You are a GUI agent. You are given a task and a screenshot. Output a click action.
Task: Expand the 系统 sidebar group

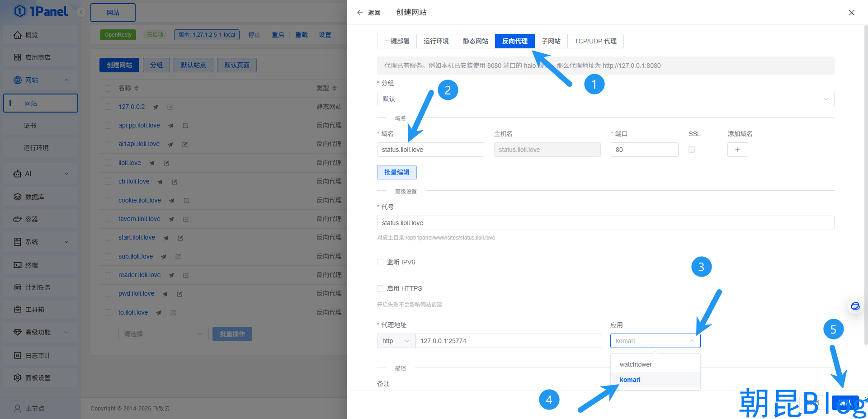point(66,242)
